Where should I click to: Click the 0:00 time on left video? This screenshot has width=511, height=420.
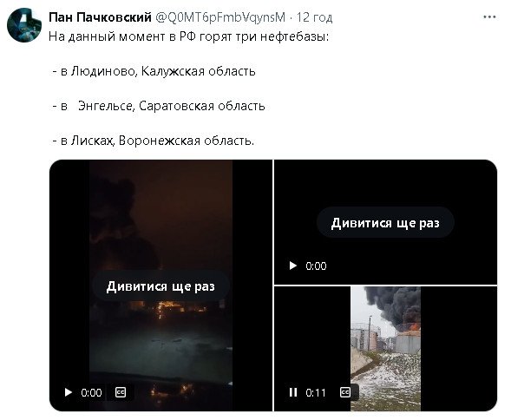tap(91, 392)
